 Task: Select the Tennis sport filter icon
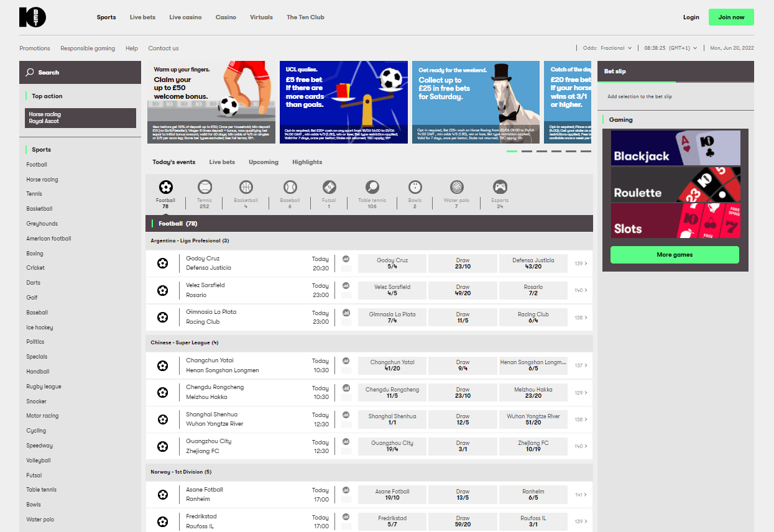205,186
